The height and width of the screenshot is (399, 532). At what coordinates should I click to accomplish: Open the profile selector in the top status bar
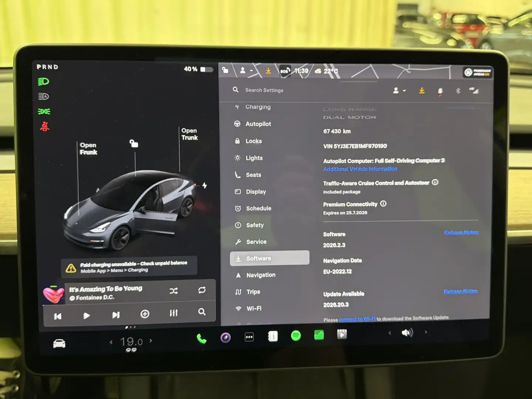pyautogui.click(x=246, y=70)
